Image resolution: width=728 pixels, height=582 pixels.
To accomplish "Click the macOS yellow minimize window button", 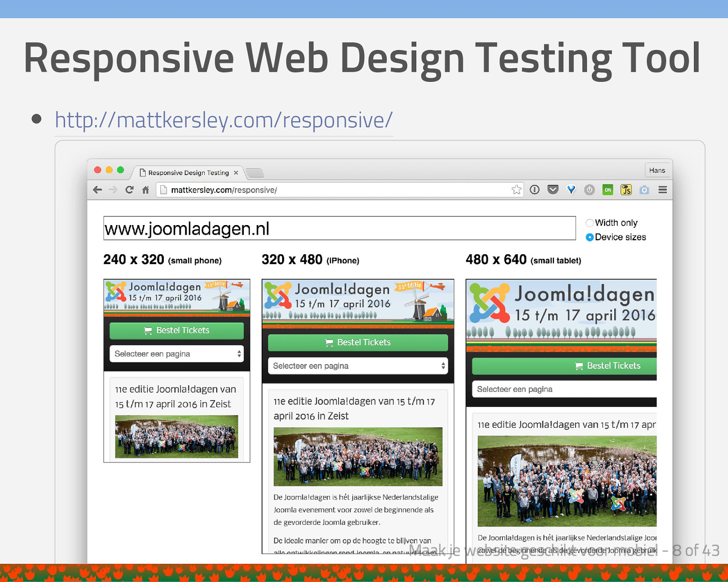I will click(109, 170).
